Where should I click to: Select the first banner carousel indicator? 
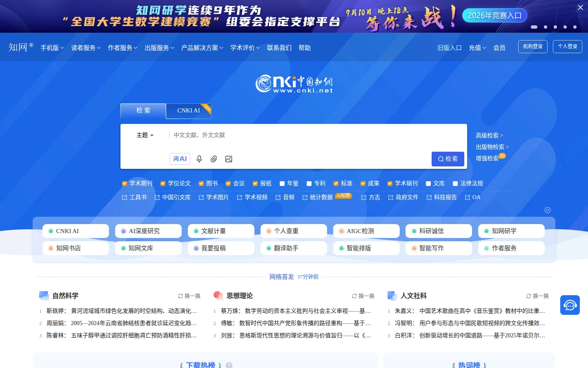point(534,27)
